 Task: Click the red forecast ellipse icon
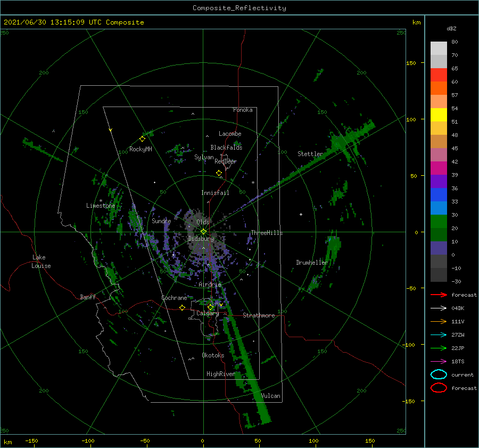[439, 388]
